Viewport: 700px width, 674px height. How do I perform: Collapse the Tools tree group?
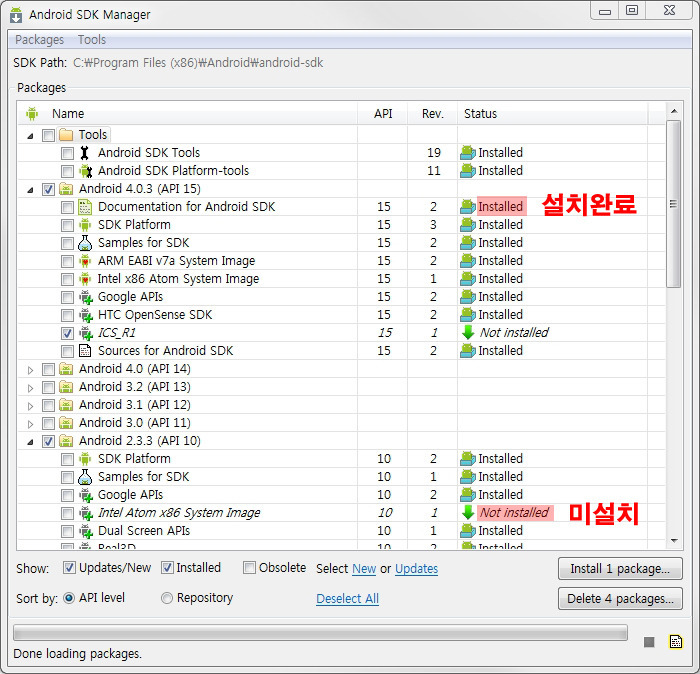click(30, 136)
